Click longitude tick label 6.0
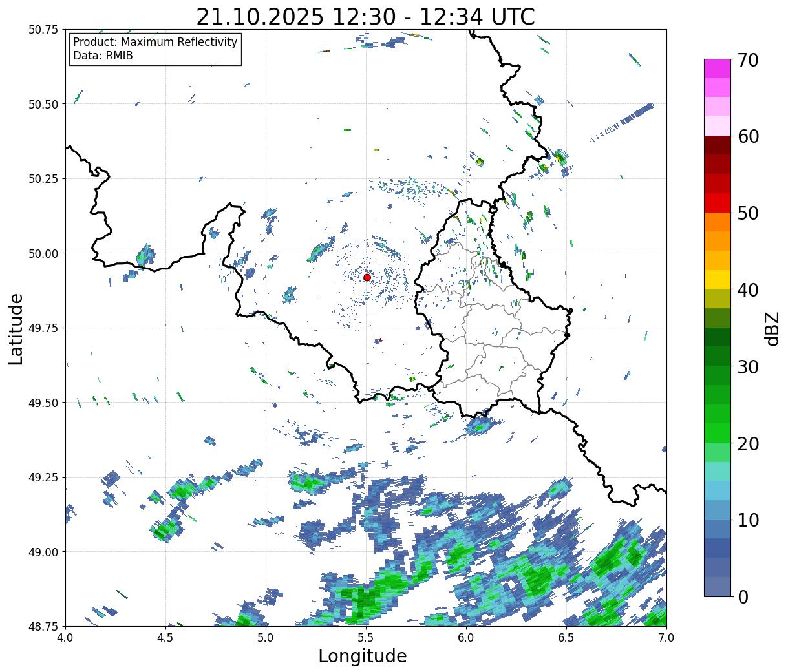Viewport: 788px width, 672px height. pyautogui.click(x=466, y=638)
